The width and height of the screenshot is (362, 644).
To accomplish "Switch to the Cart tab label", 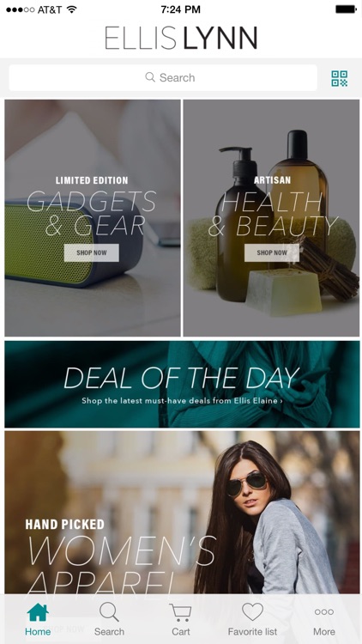I will 181,632.
